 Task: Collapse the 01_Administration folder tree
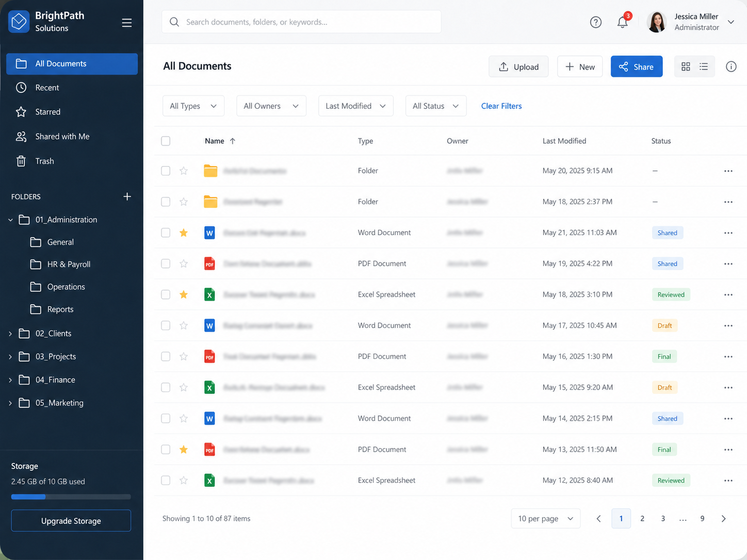point(10,220)
